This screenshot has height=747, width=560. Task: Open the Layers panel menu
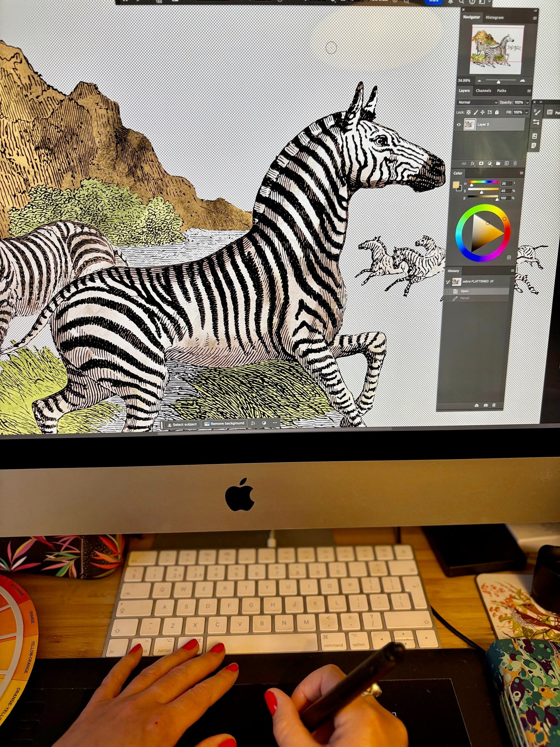[529, 91]
